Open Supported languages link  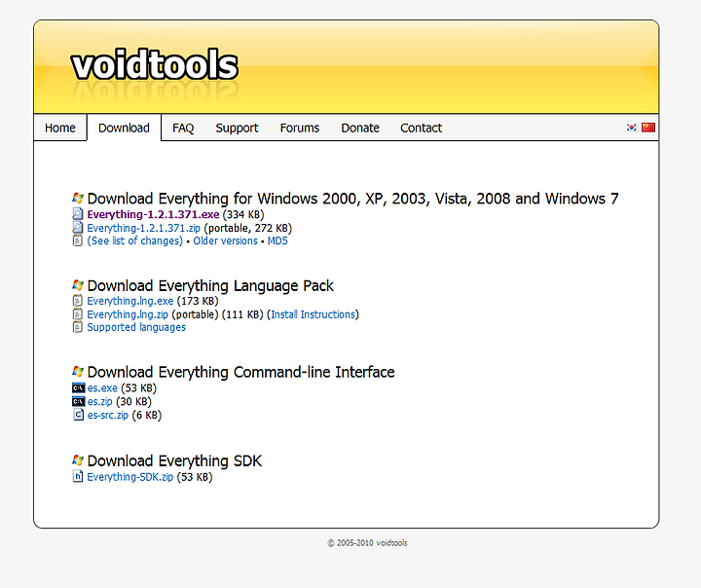[136, 327]
